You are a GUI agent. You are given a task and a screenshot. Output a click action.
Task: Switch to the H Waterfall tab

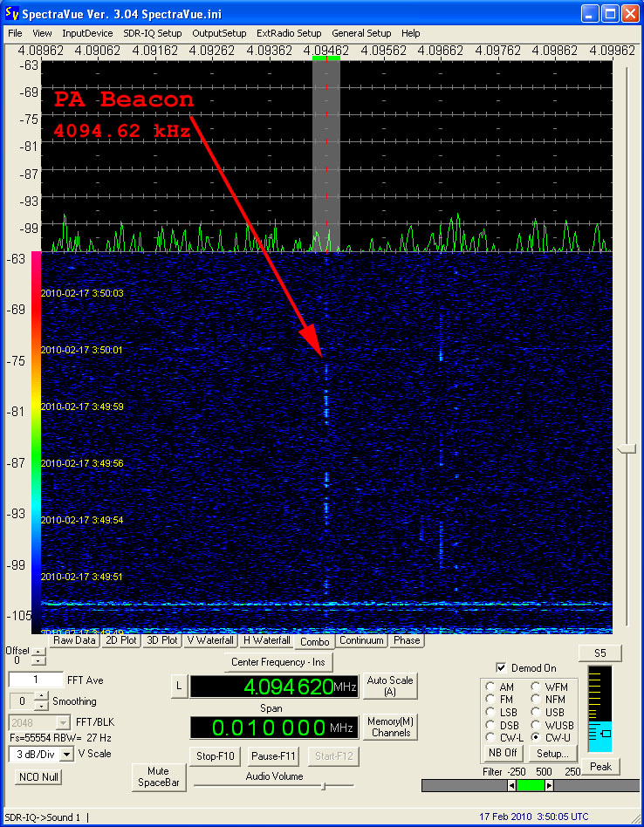266,640
